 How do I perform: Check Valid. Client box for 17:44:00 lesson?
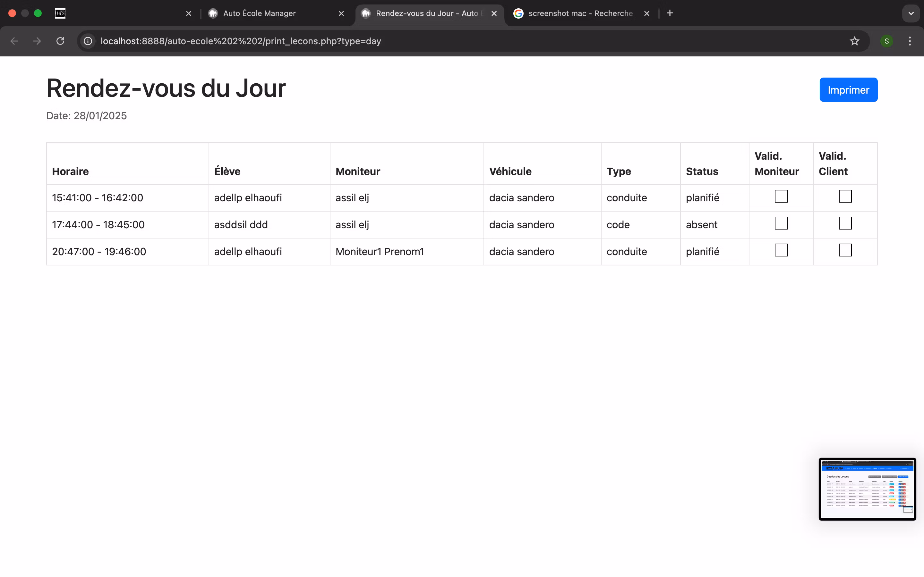pos(845,223)
